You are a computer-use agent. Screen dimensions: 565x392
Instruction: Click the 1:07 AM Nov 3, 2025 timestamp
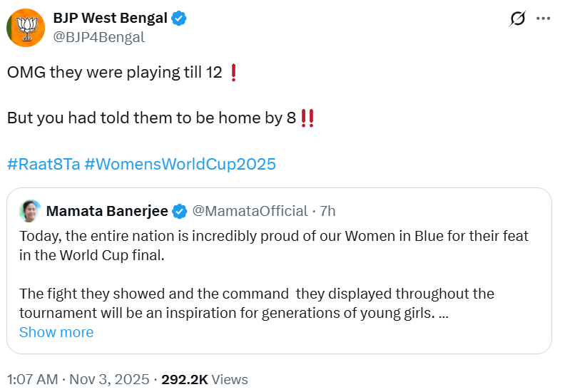coord(78,379)
